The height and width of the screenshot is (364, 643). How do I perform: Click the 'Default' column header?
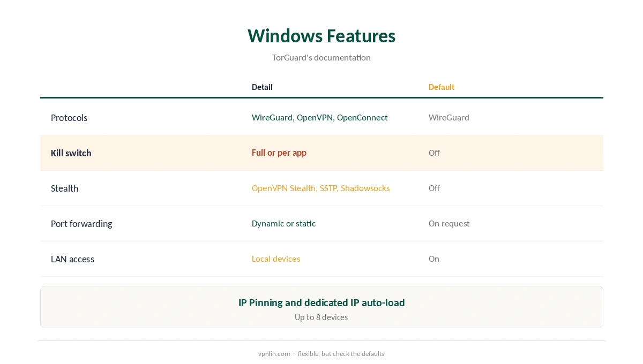442,87
